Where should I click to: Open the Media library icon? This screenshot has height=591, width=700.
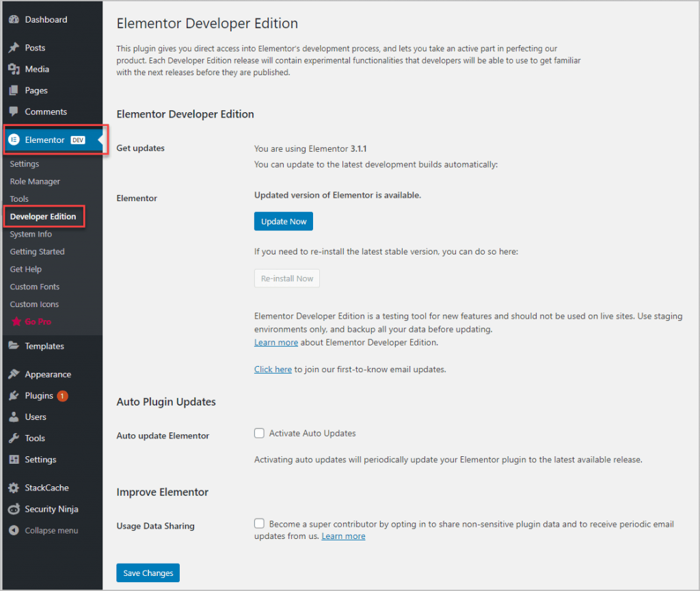click(x=14, y=69)
